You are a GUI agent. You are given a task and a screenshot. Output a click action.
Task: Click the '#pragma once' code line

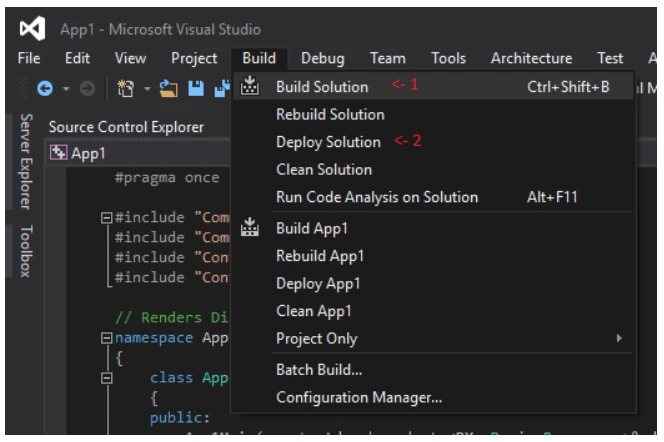tap(167, 177)
